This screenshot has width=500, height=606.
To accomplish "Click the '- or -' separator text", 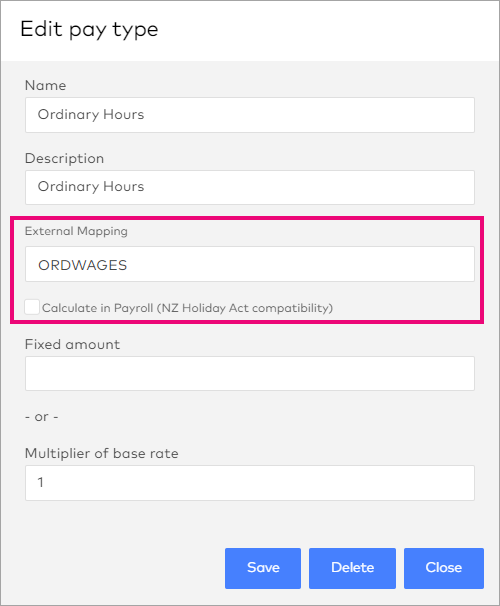I will pos(42,417).
